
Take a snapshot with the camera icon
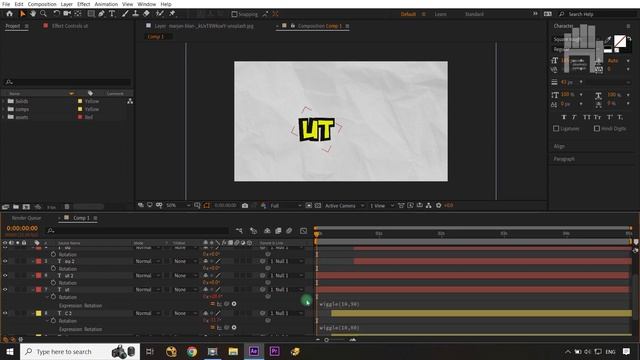click(x=245, y=206)
